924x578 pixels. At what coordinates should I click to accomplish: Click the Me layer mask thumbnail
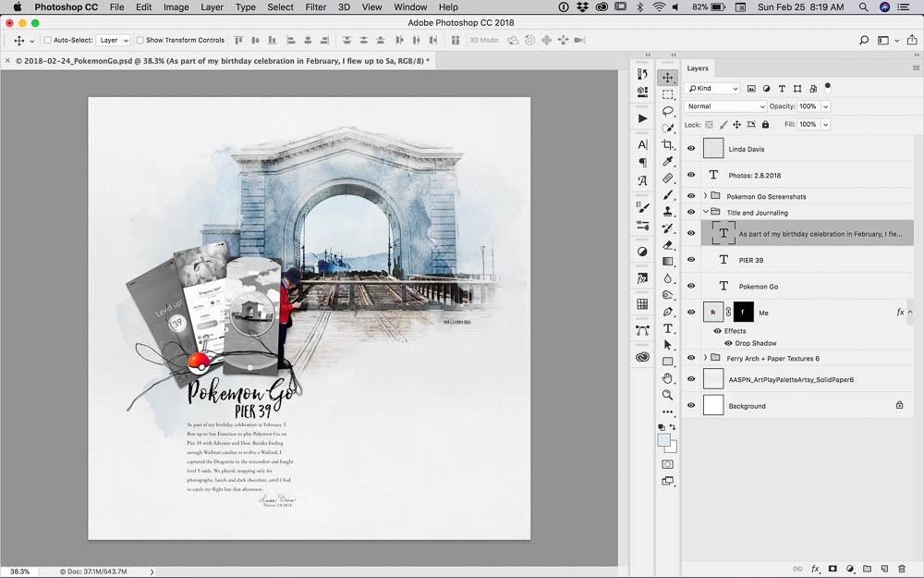pyautogui.click(x=743, y=312)
